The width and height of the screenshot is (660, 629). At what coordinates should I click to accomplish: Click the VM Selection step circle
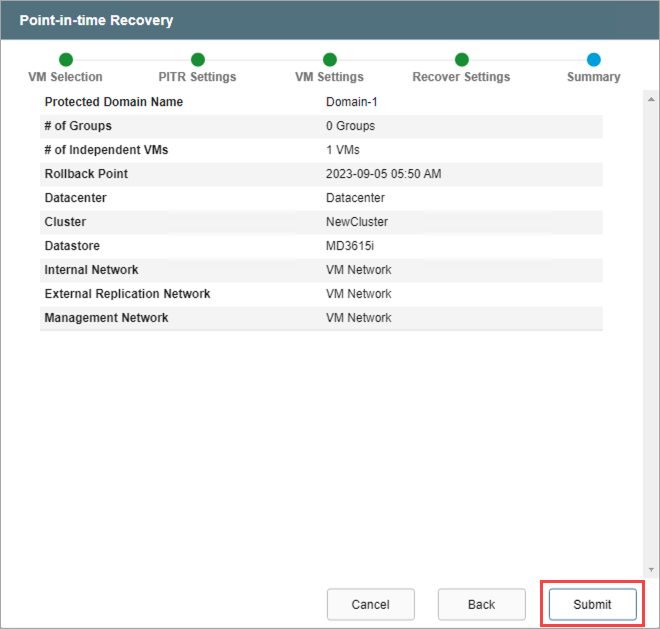(x=66, y=60)
